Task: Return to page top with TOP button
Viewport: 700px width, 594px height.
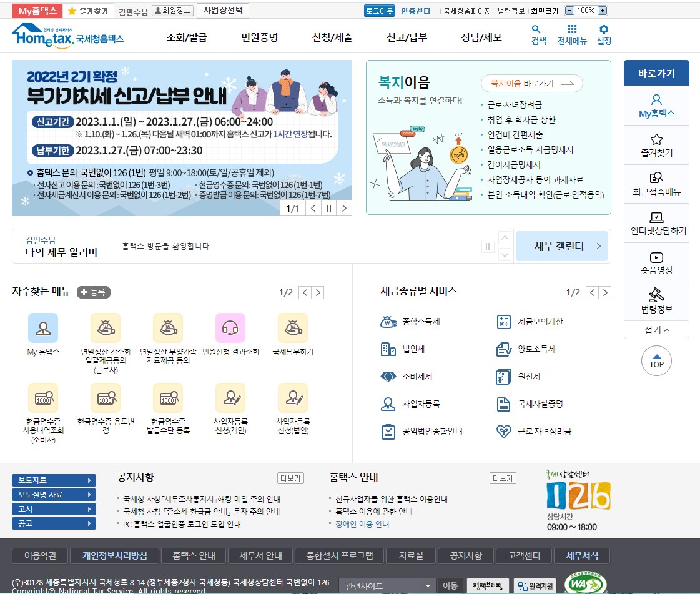Action: (656, 361)
